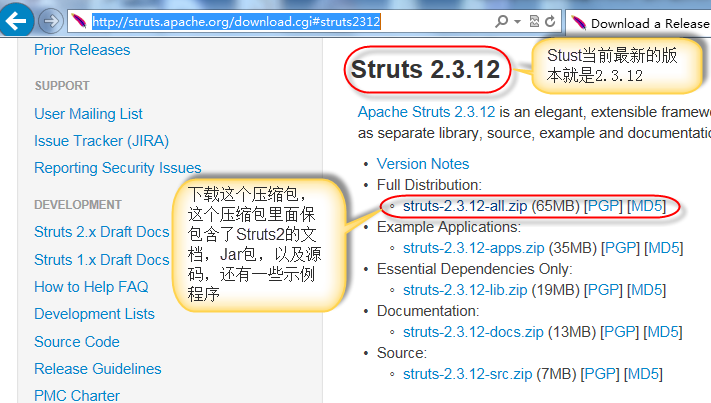Viewport: 711px width, 403px height.
Task: Open the address bar dropdown arrow
Action: (517, 21)
